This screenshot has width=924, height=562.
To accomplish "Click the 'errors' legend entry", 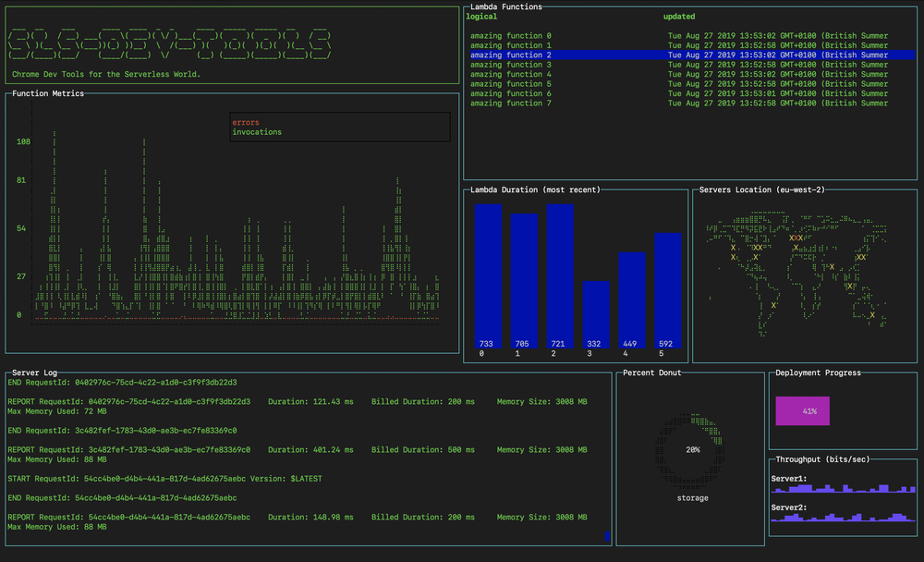I will coord(246,123).
